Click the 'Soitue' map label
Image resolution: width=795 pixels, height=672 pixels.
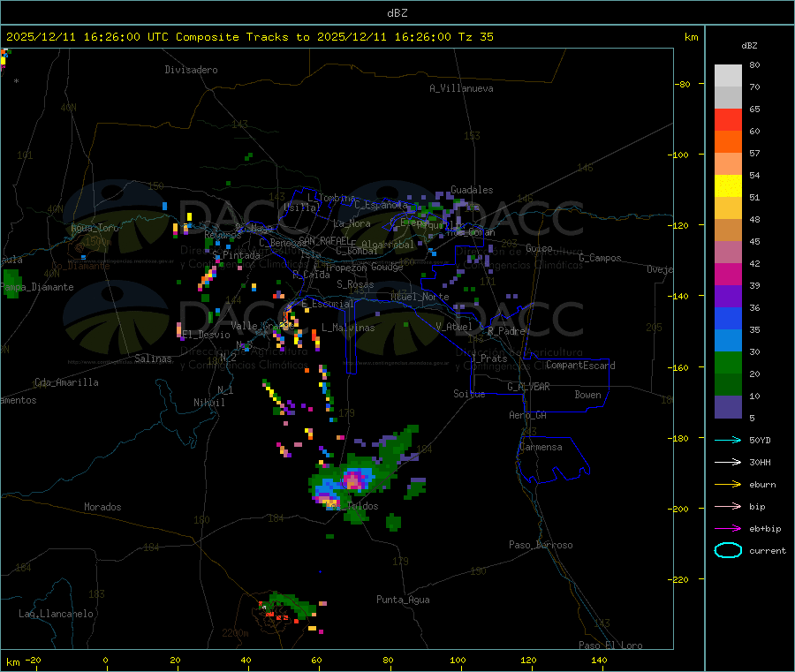[x=469, y=394]
